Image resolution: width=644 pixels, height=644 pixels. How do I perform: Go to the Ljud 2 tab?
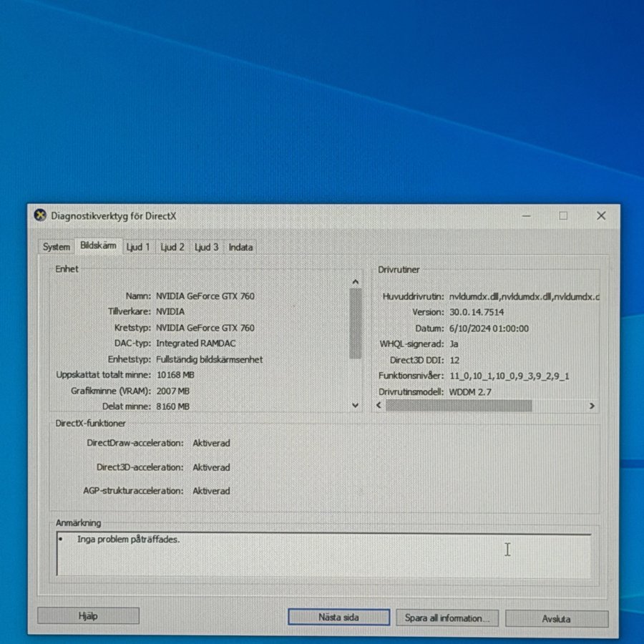pyautogui.click(x=172, y=247)
